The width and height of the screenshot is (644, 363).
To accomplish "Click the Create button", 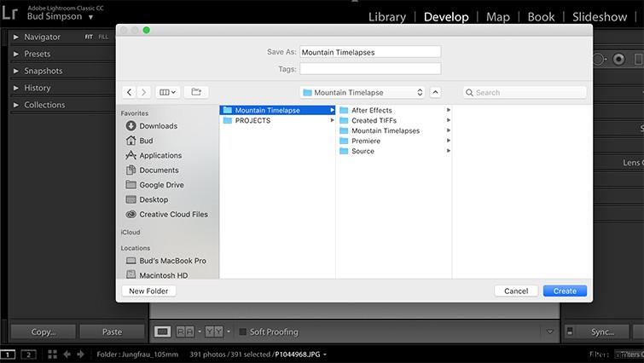I will (564, 291).
